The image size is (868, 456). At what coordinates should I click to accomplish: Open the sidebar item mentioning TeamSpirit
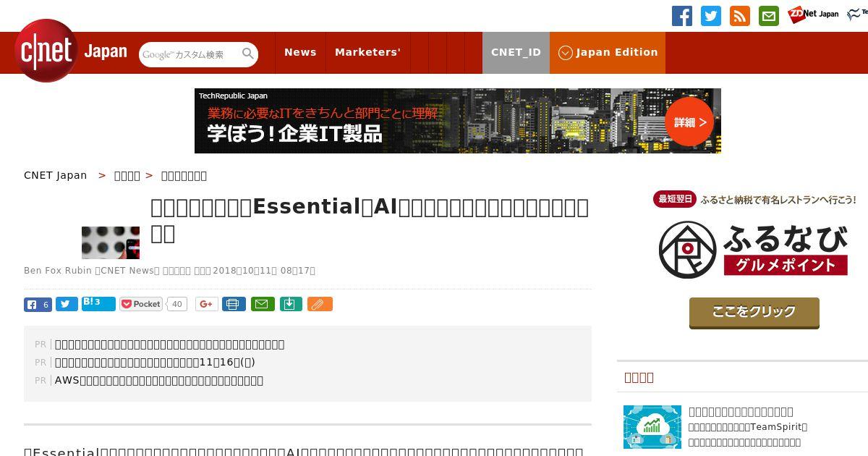point(748,427)
